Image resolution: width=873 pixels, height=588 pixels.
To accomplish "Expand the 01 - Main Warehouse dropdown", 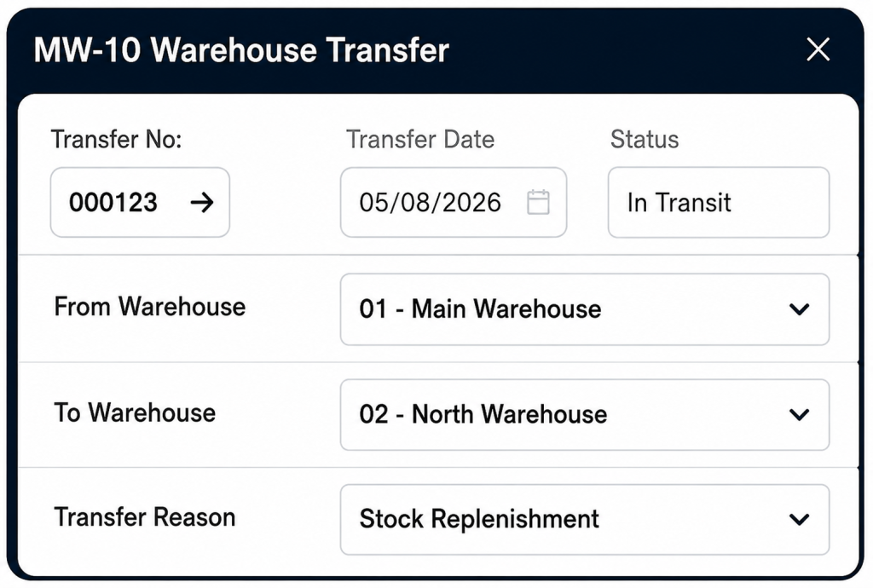I will (585, 309).
